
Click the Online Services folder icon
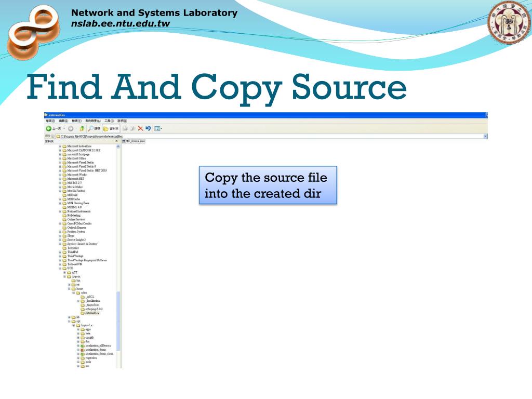tap(64, 220)
